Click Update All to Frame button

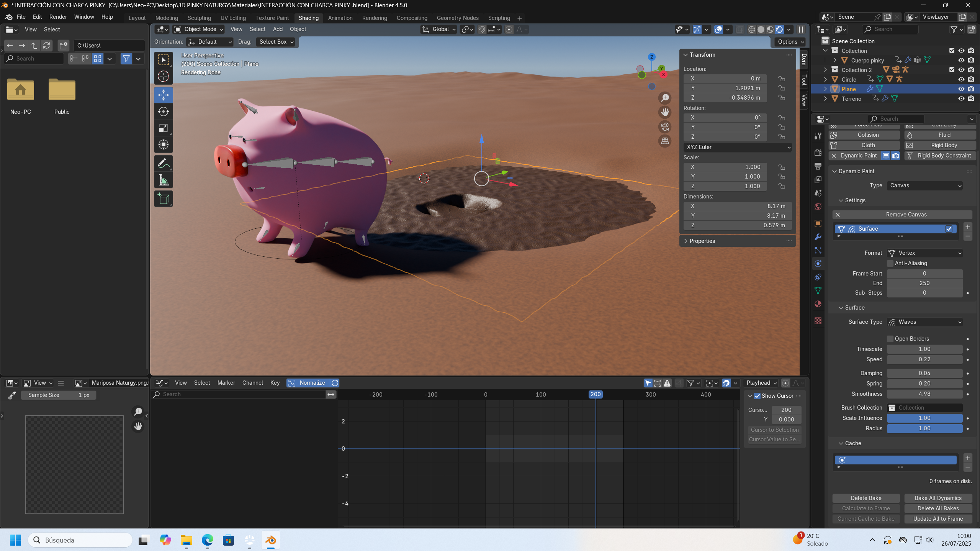pyautogui.click(x=938, y=519)
